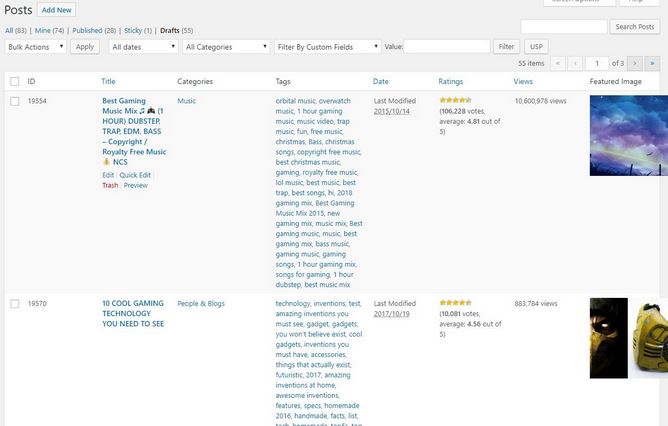The width and height of the screenshot is (668, 426).
Task: Check the box for post 19554
Action: click(x=15, y=101)
